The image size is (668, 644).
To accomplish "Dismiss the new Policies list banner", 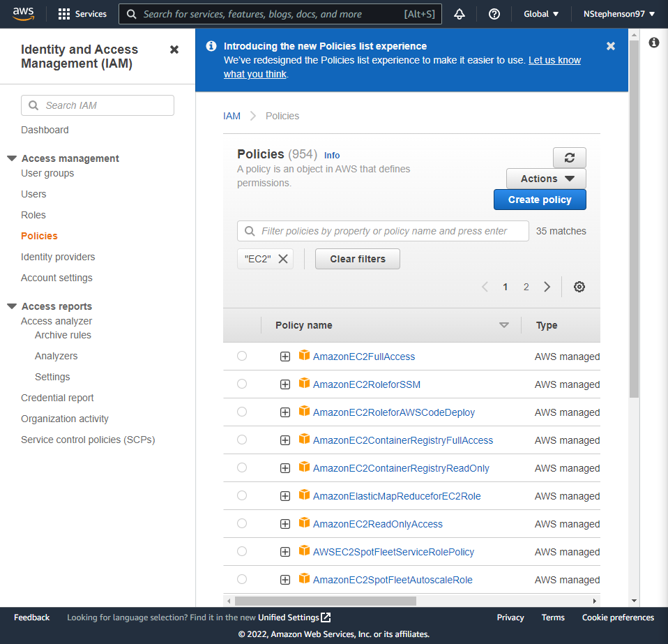I will [611, 46].
